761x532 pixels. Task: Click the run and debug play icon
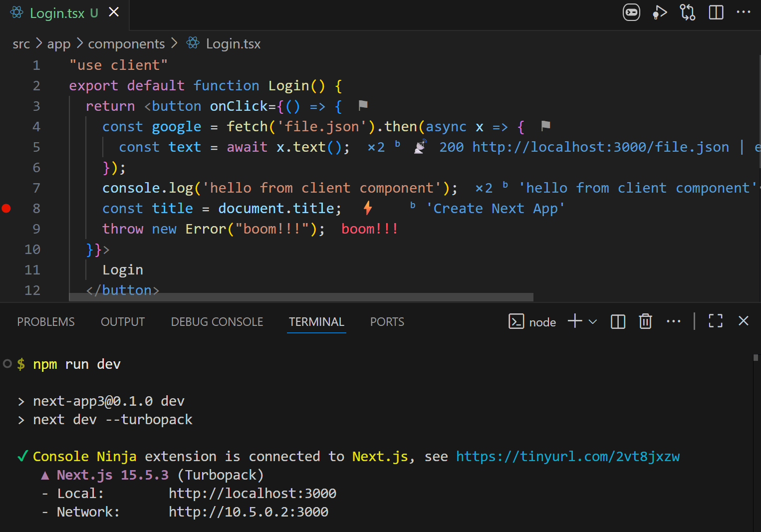pos(659,12)
